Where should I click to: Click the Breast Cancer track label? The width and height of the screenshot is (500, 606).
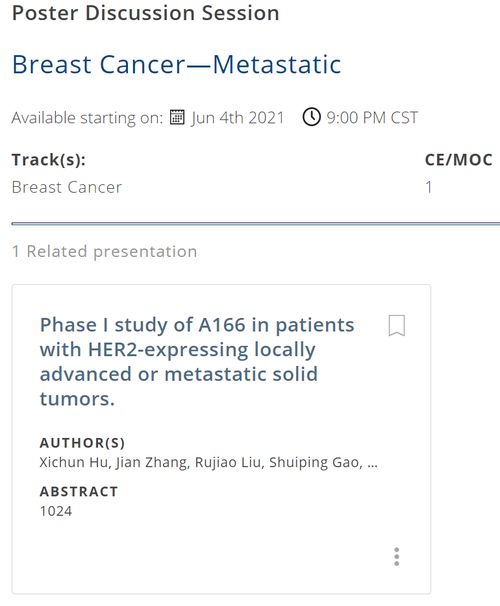pyautogui.click(x=67, y=187)
